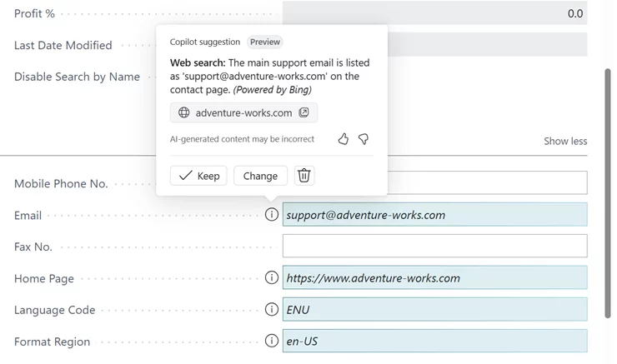Click the info icon beside Home Page
The width and height of the screenshot is (617, 364).
271,278
